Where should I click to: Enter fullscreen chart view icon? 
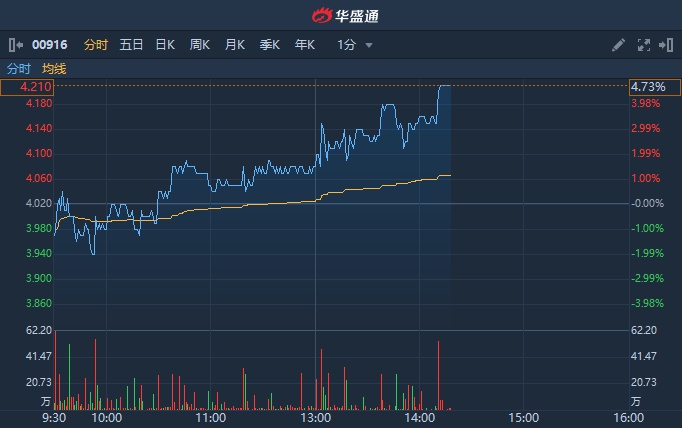coord(643,45)
